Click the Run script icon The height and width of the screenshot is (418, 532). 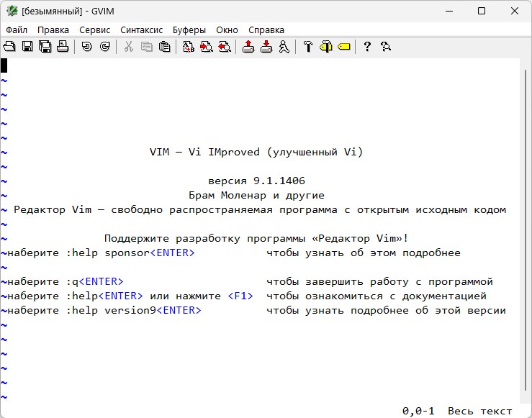tap(284, 47)
